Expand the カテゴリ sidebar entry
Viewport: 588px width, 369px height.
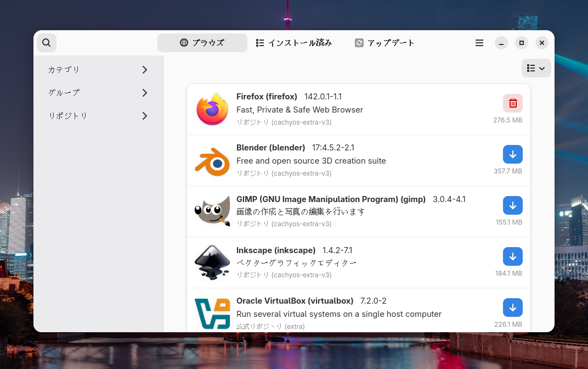[98, 70]
